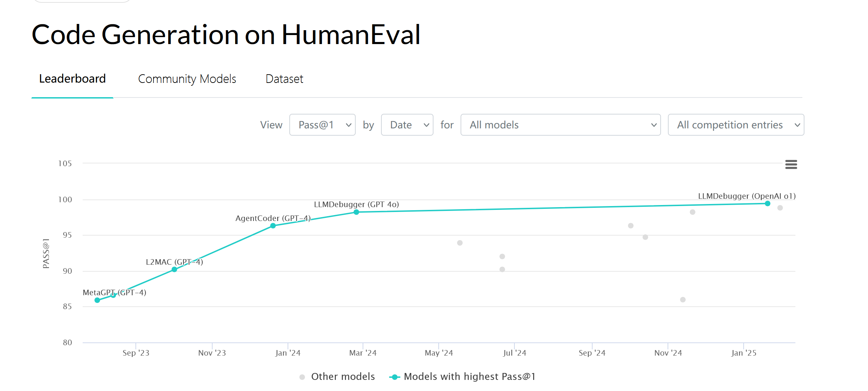Image resolution: width=868 pixels, height=391 pixels.
Task: Click the MetaGPT (GPT-4) label text
Action: tap(114, 293)
